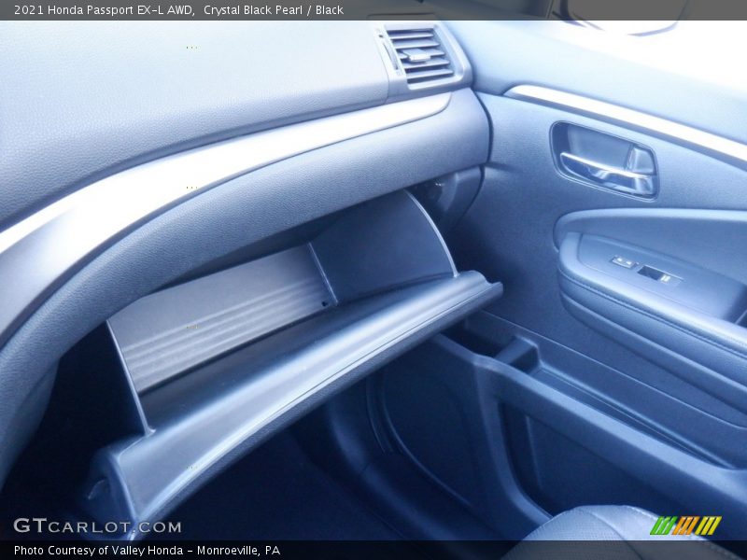Click the "Crystal Black Pearl / Black" color text

[274, 10]
